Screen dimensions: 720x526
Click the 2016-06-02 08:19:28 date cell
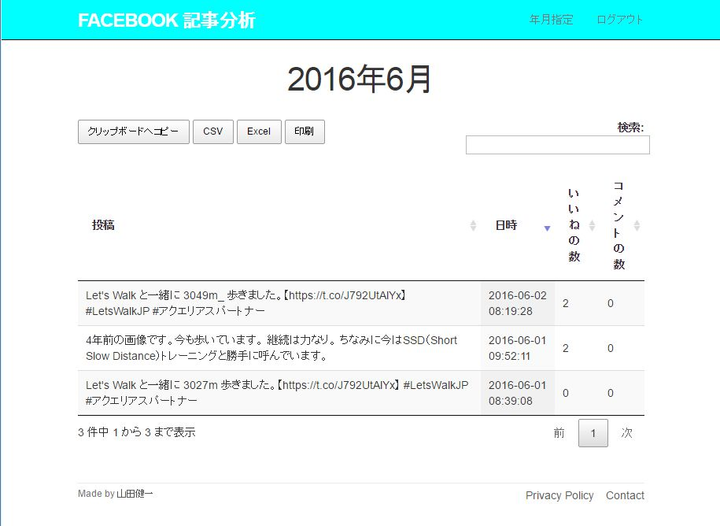point(518,303)
